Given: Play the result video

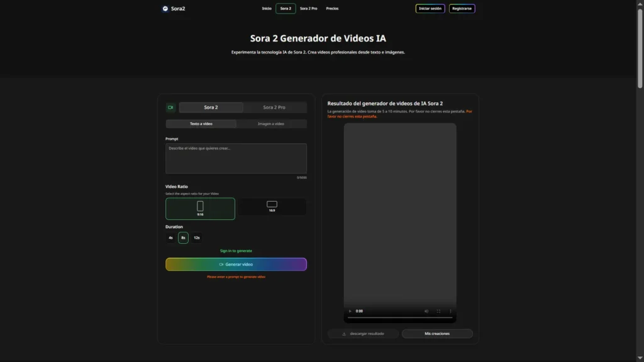Looking at the screenshot, I should pos(350,311).
